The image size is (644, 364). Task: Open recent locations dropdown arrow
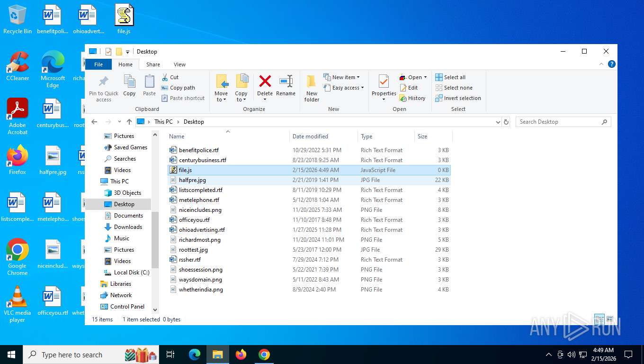coord(119,122)
